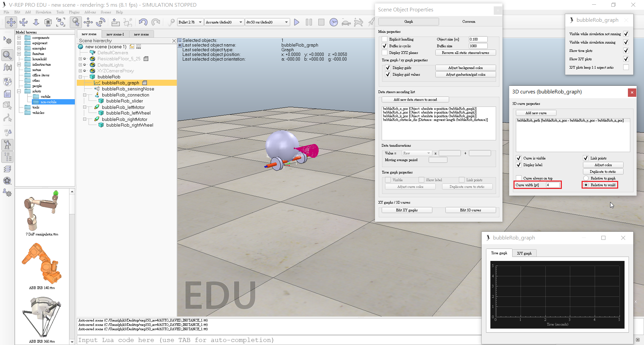Viewport: 644px width, 345px height.
Task: Toggle scene hierarchy icon in sidebar
Action: pyautogui.click(x=7, y=157)
